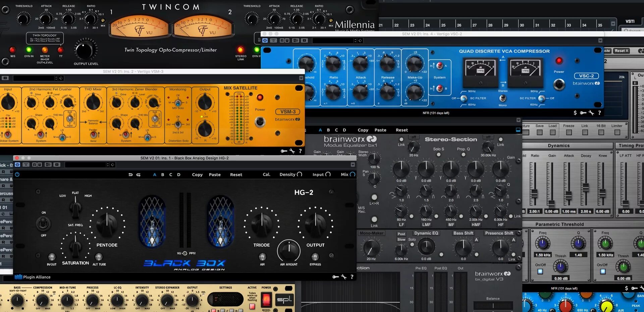The width and height of the screenshot is (644, 312).
Task: Click A/B compare button in VSC-2 window
Action: pos(296,40)
